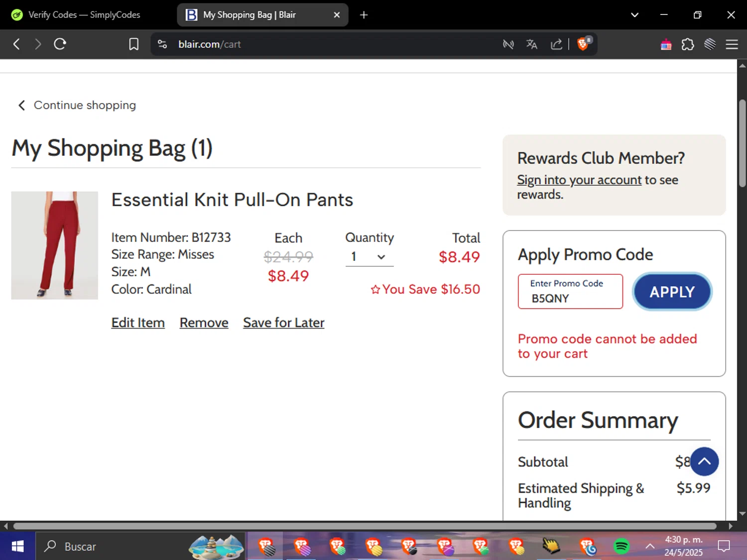Share this page using the share icon
The width and height of the screenshot is (747, 560).
[556, 44]
